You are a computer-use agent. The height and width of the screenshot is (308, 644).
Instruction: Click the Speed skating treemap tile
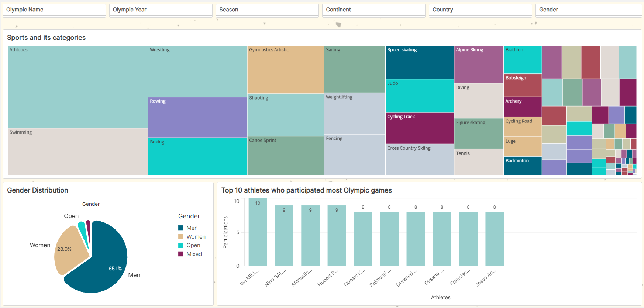[420, 62]
